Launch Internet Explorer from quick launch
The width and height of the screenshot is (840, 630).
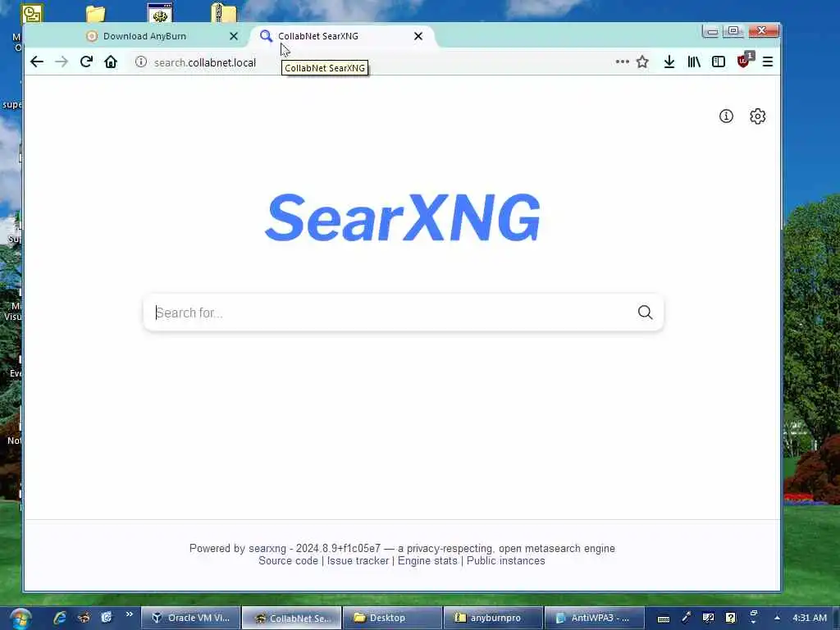[59, 618]
